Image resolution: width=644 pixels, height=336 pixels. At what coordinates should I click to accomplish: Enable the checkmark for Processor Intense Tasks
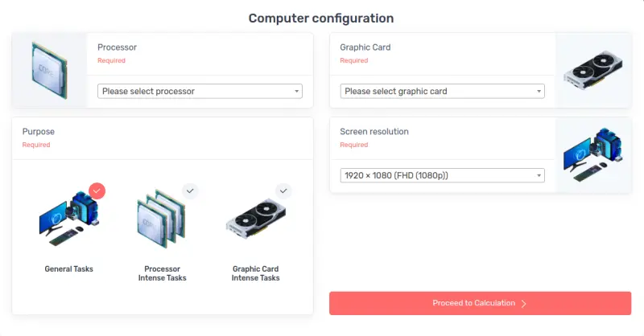tap(190, 191)
